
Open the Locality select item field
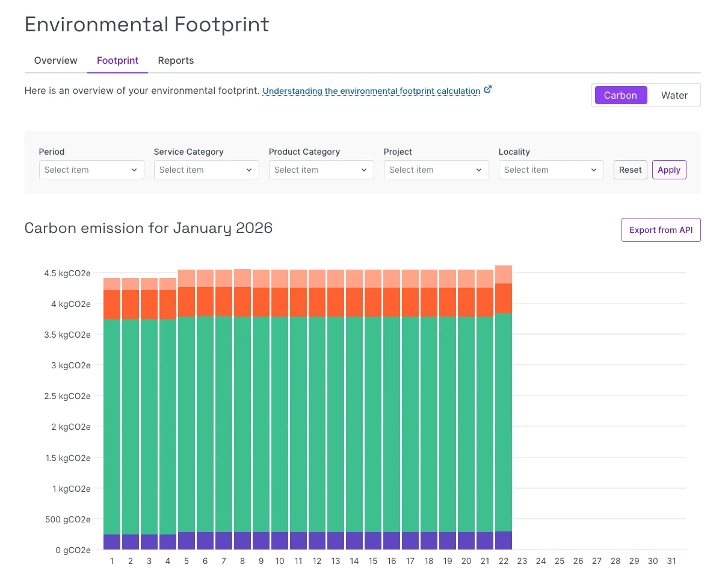[551, 170]
